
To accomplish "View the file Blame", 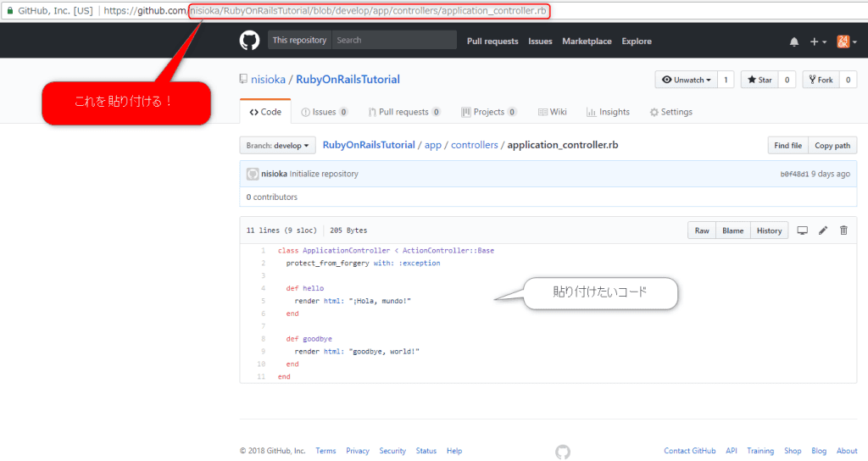I will pyautogui.click(x=732, y=230).
